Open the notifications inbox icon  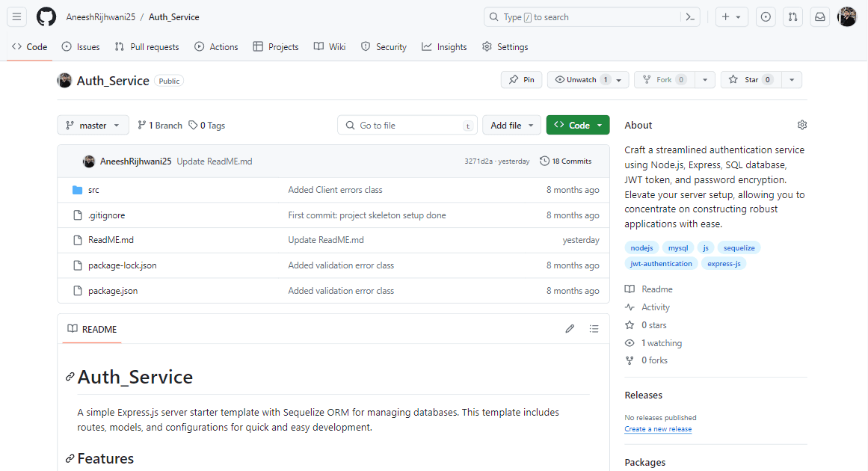(x=820, y=17)
